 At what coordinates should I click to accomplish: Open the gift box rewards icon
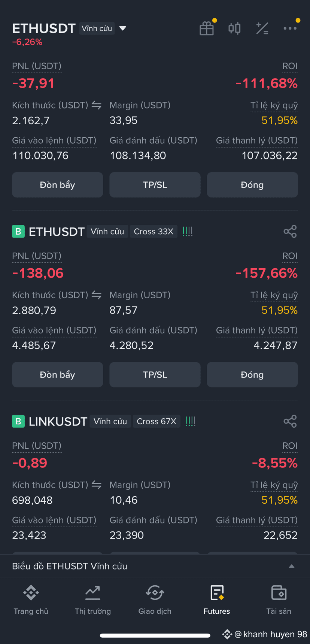coord(207,28)
